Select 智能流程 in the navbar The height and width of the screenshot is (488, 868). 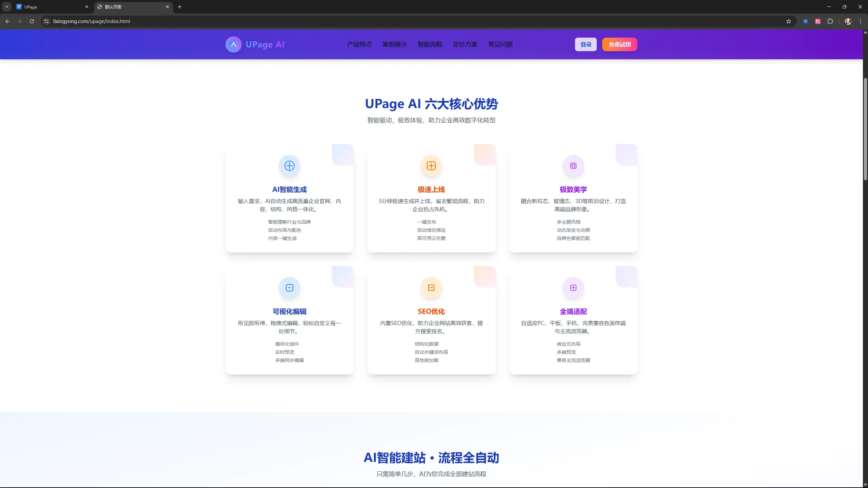point(430,44)
